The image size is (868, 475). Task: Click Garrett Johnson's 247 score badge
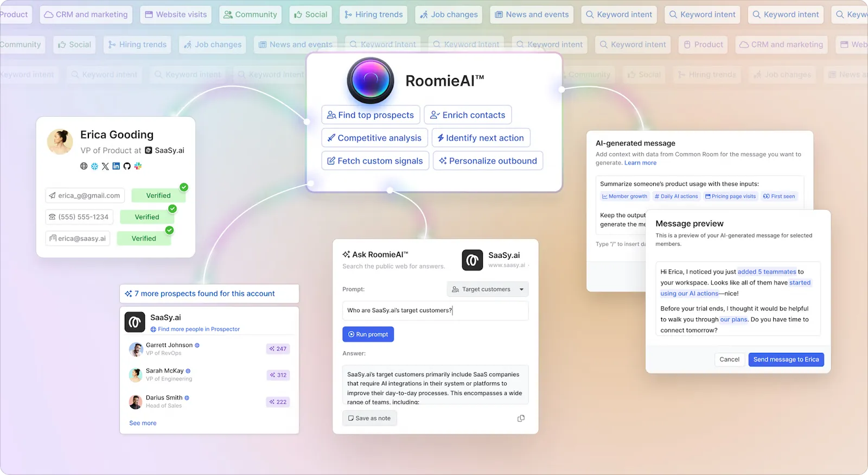278,349
